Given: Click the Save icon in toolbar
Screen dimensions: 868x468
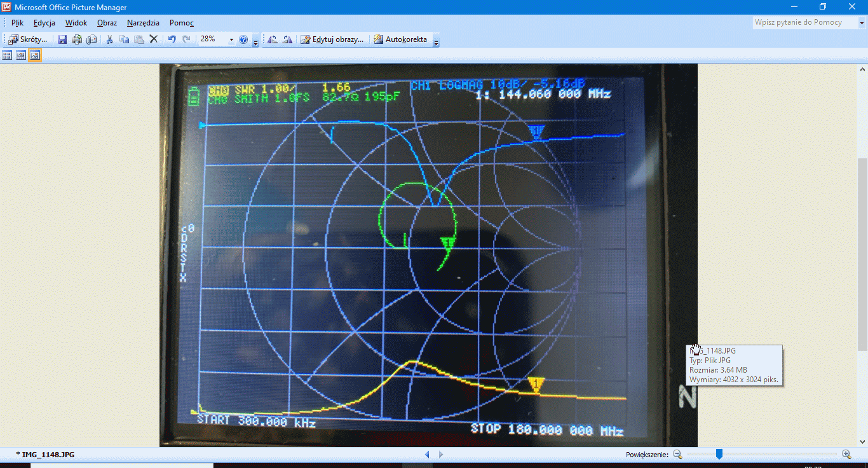Looking at the screenshot, I should tap(62, 39).
